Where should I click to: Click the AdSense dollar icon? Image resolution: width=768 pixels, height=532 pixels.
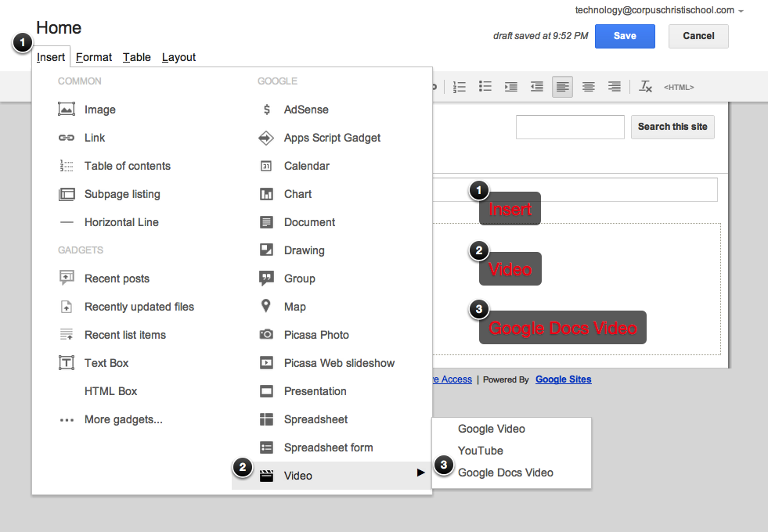pos(266,110)
